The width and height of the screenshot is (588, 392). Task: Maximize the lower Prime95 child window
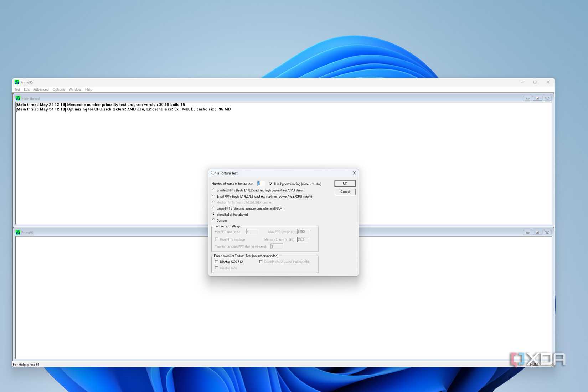click(x=537, y=232)
